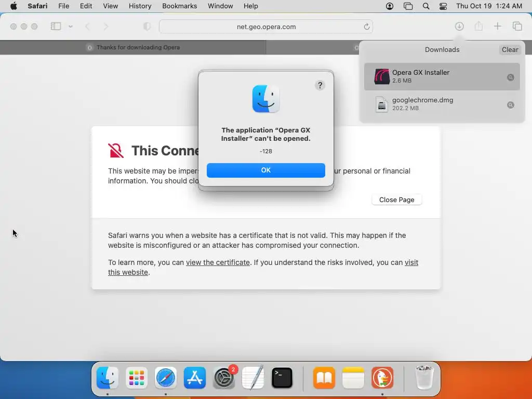532x399 pixels.
Task: Open the File menu
Action: pos(63,6)
